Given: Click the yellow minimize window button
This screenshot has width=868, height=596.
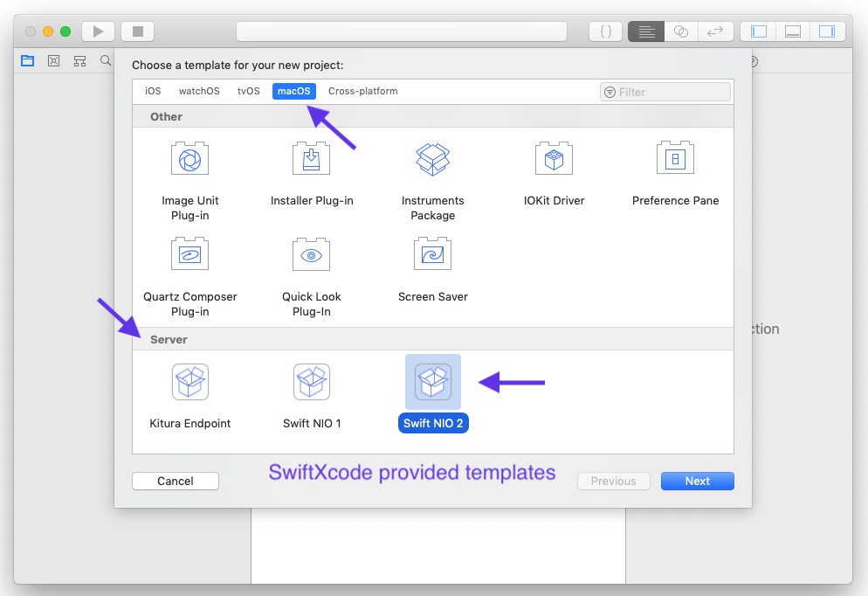Looking at the screenshot, I should click(x=48, y=31).
